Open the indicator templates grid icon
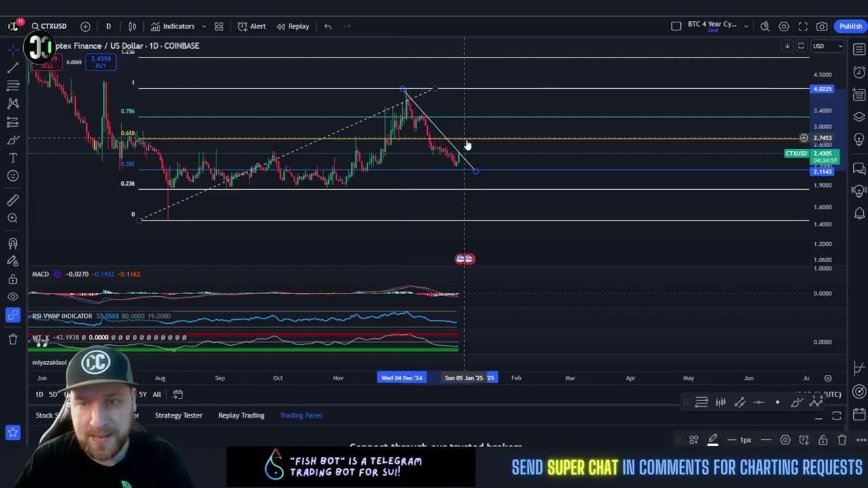 click(219, 26)
